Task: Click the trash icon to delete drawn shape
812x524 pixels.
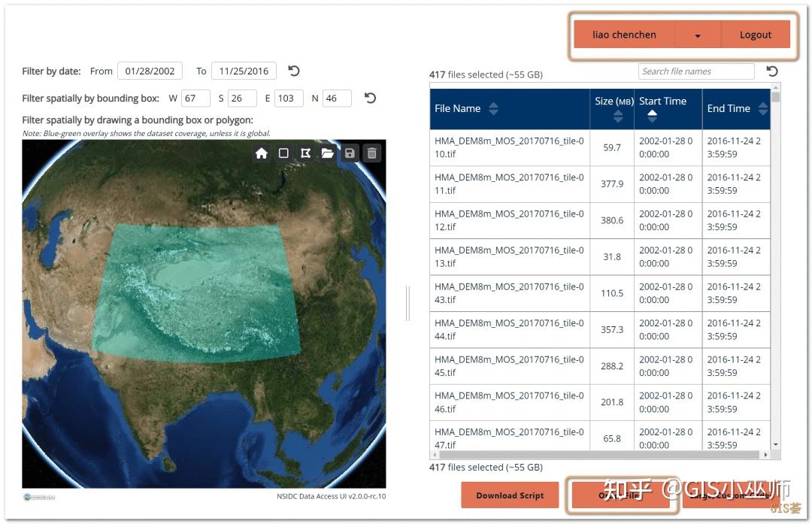Action: [372, 153]
